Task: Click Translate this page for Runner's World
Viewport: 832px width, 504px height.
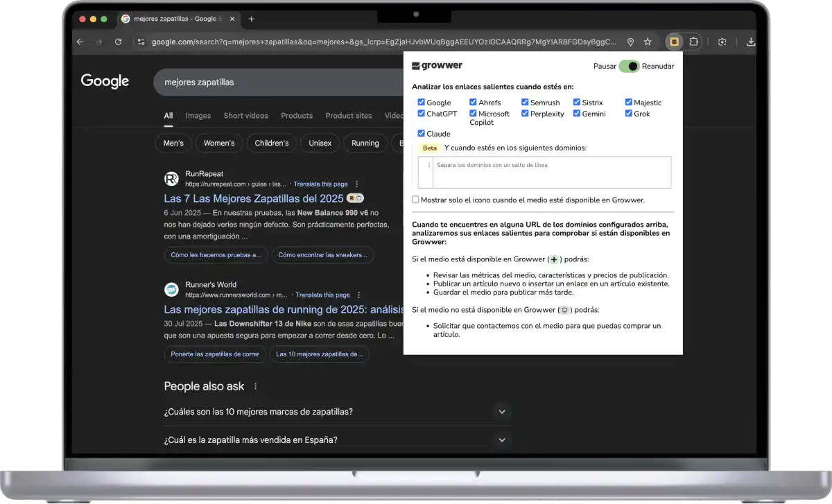Action: point(323,295)
